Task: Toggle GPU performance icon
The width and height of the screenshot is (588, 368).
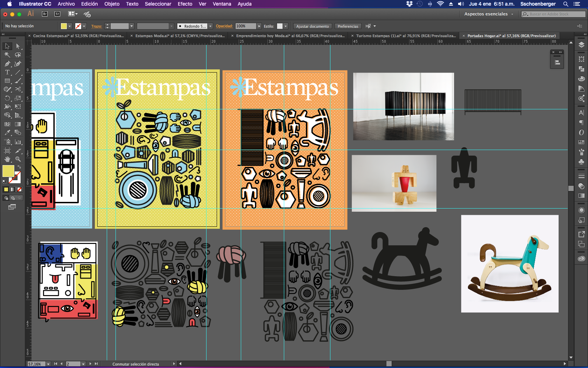Action: point(87,14)
